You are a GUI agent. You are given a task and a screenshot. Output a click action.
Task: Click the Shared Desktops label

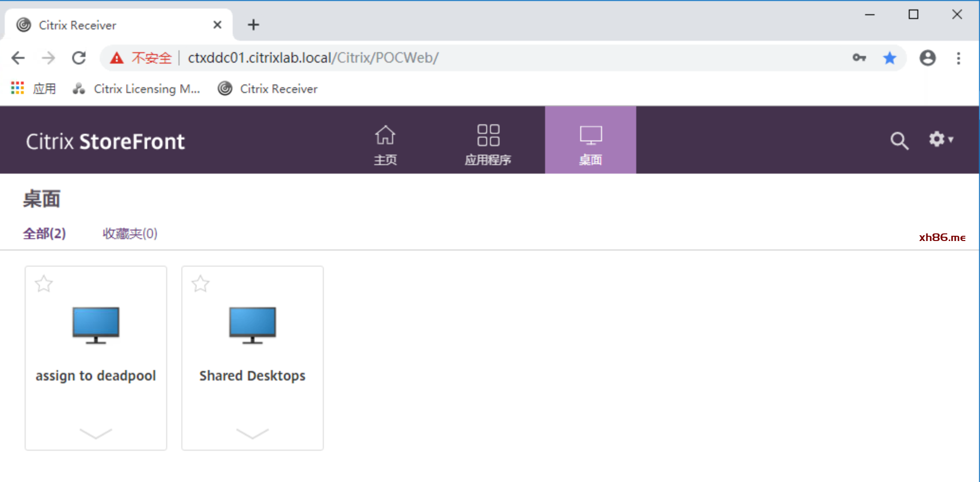(x=253, y=376)
